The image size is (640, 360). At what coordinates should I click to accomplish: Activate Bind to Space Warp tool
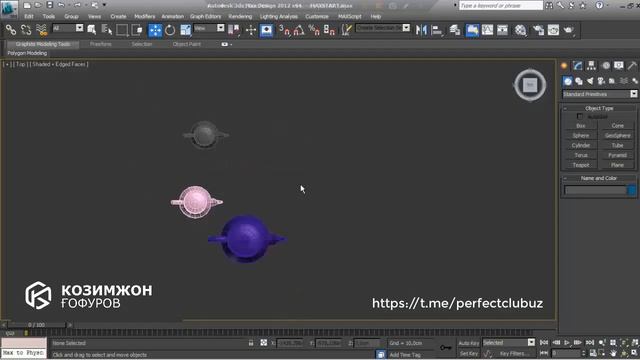(41, 30)
